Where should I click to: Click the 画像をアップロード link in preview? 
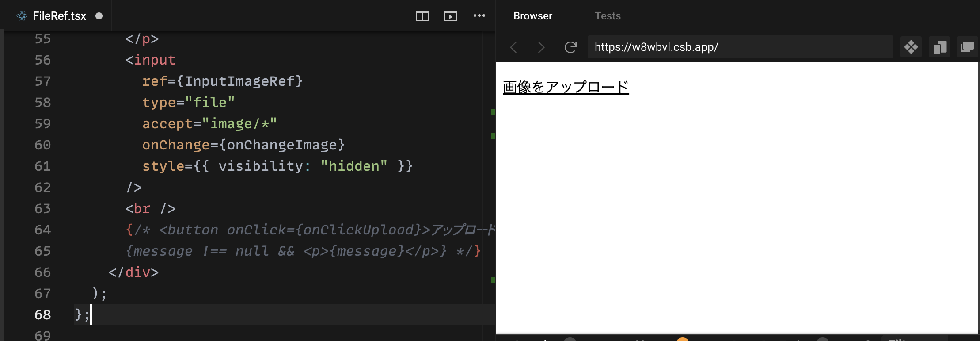(x=566, y=87)
